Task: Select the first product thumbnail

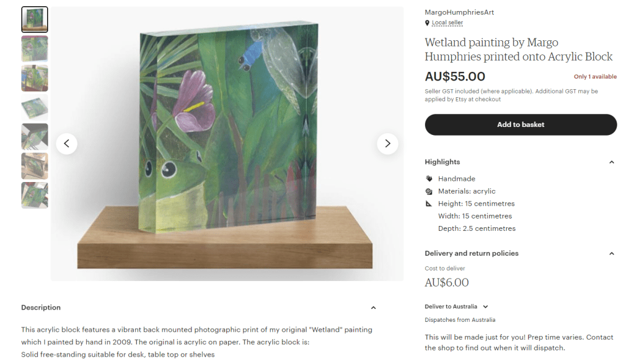Action: [x=35, y=20]
